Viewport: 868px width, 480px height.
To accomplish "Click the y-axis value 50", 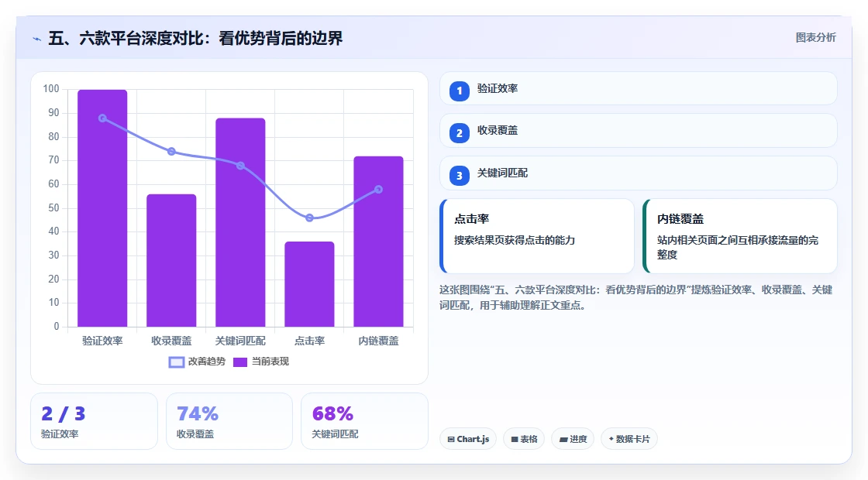I will tap(53, 208).
